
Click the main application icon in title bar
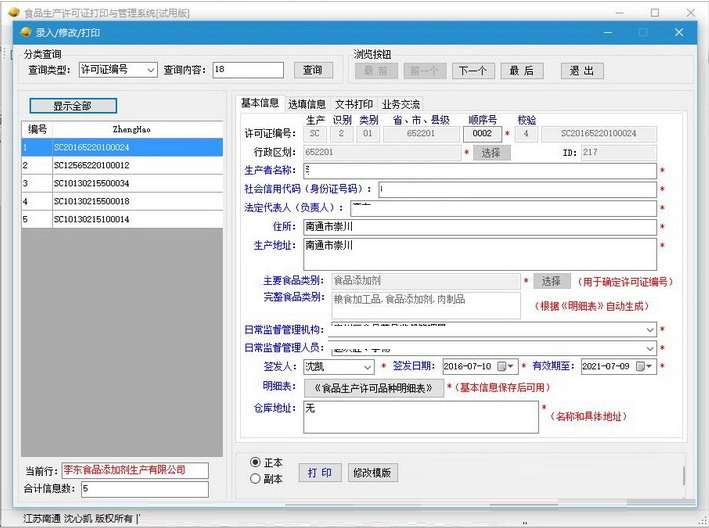(x=12, y=12)
